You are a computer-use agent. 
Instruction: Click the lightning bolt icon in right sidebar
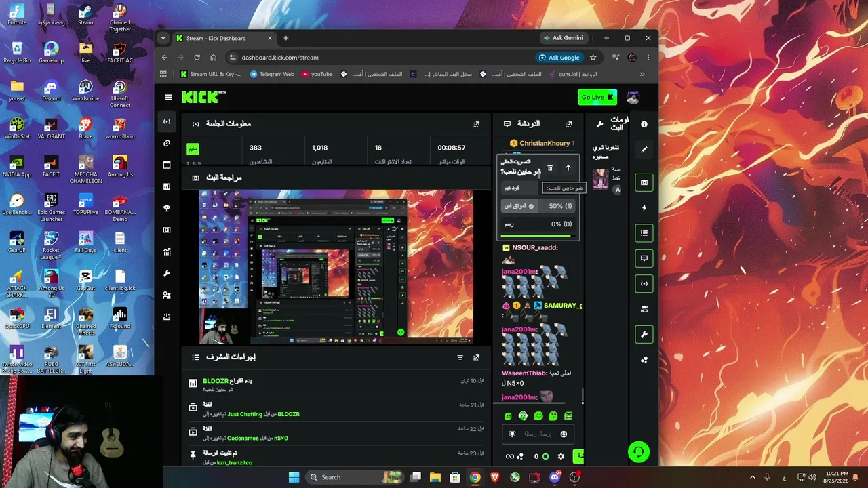tap(644, 208)
